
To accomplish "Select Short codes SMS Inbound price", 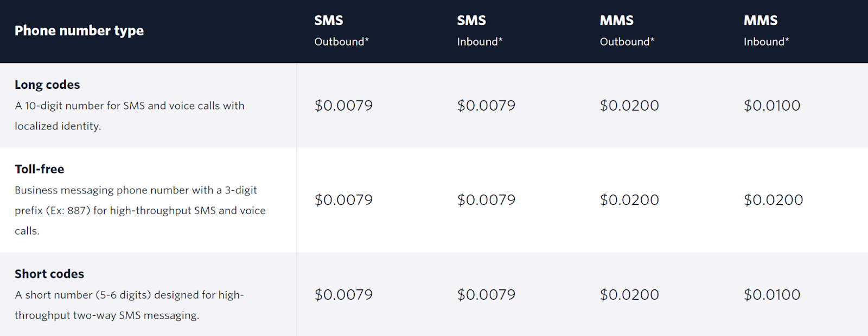I will [x=486, y=295].
